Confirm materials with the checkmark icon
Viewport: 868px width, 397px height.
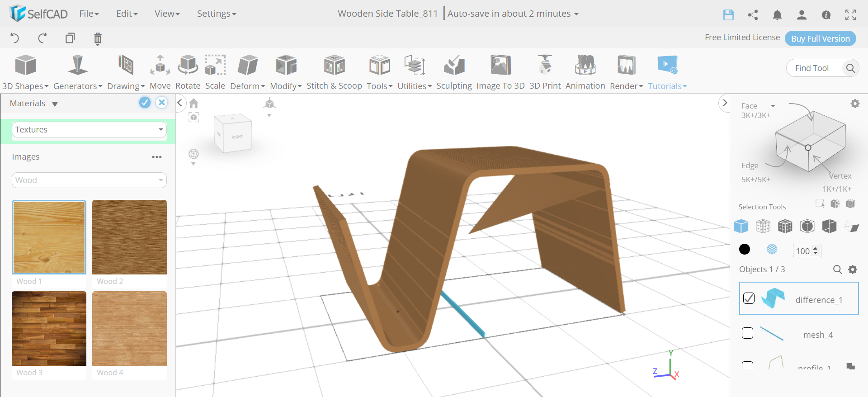(x=145, y=103)
